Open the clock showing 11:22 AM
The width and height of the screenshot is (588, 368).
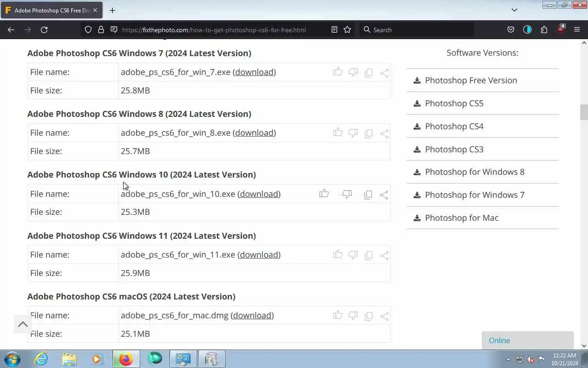coord(565,359)
